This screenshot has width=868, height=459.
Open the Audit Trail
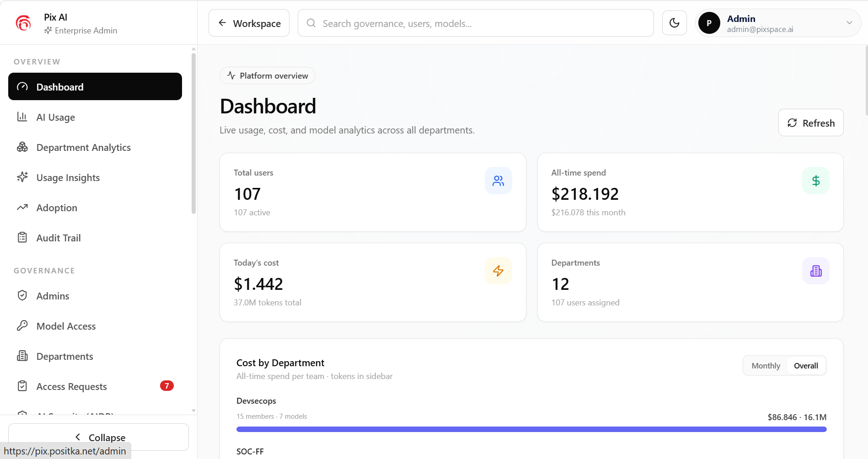[95, 238]
